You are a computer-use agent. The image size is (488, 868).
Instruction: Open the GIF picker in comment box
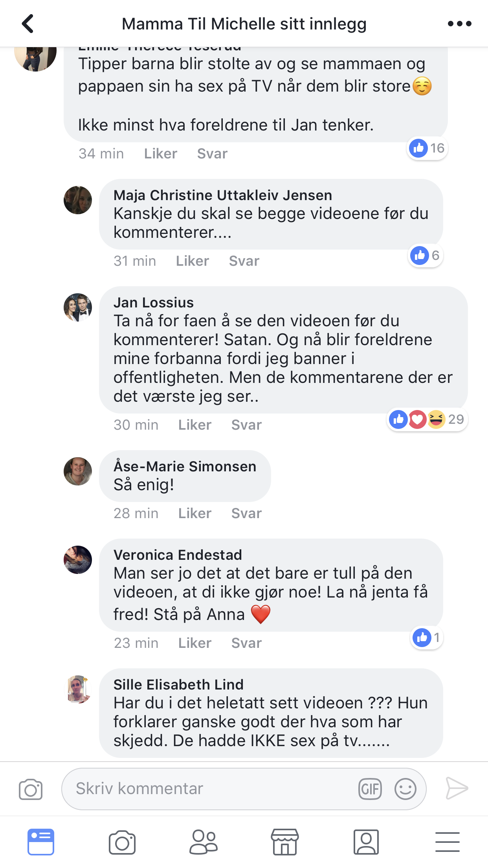pyautogui.click(x=370, y=789)
